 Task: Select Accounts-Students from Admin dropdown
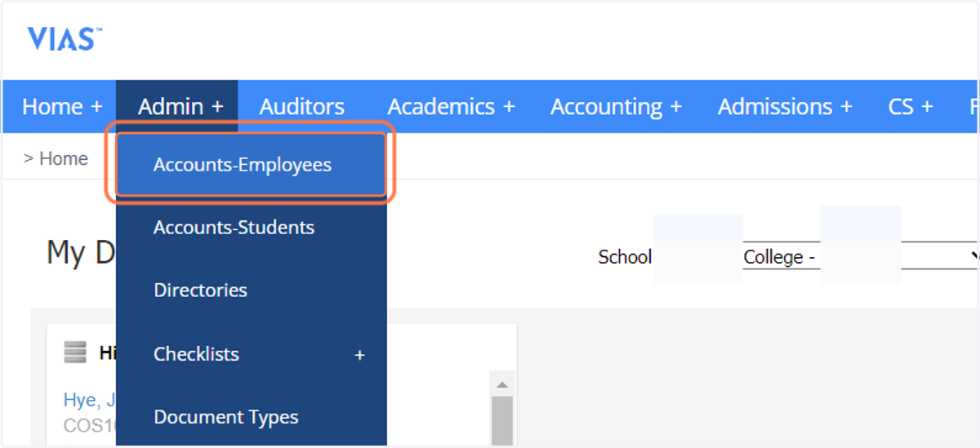251,228
